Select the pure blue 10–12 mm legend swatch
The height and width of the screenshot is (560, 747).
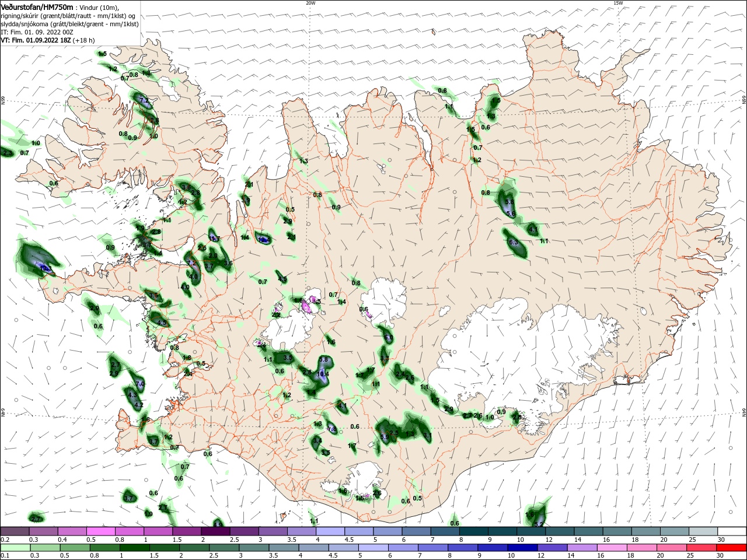[521, 548]
